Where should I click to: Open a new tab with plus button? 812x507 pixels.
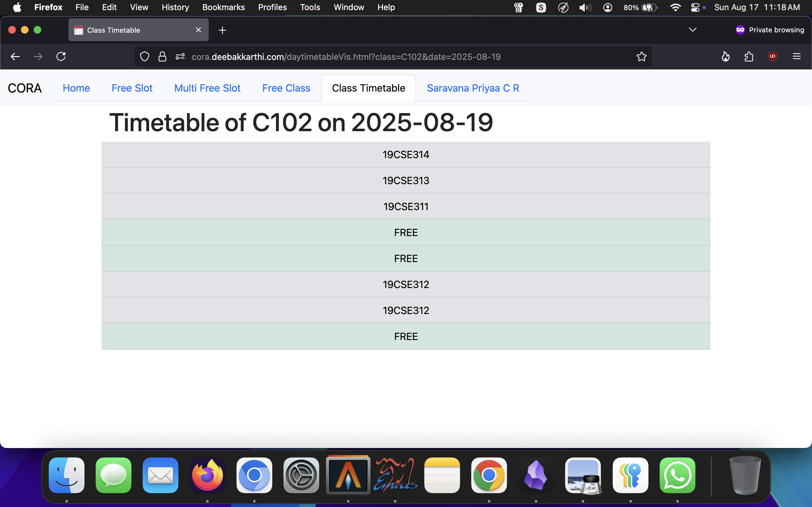pos(222,30)
